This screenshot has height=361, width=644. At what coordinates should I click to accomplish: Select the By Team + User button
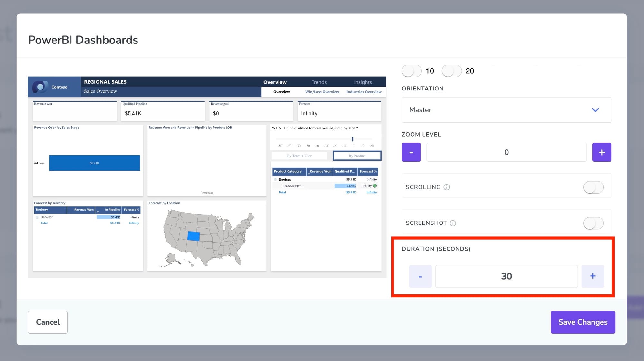(x=299, y=156)
